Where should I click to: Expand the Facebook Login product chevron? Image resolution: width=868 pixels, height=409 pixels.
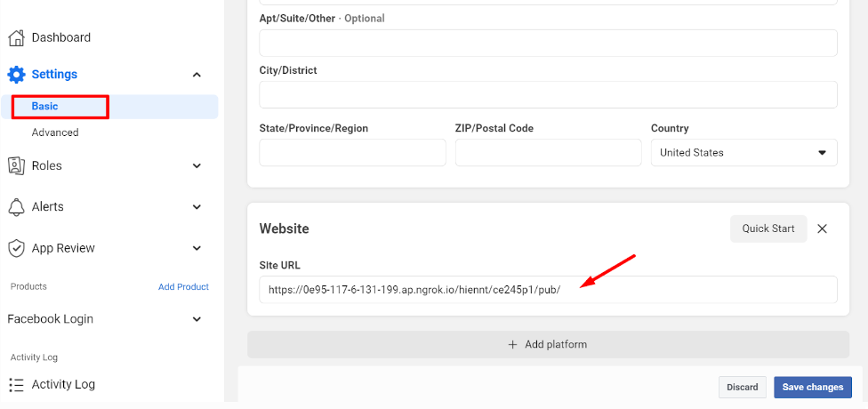pyautogui.click(x=197, y=319)
